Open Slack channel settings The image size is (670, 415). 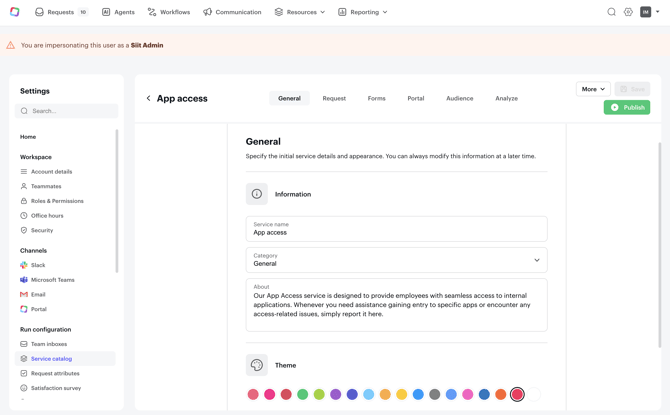(38, 265)
